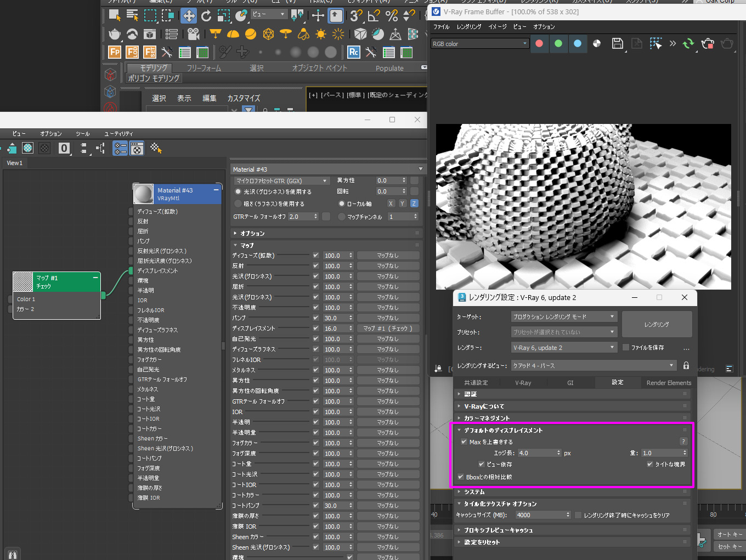Toggle the 'タイトな境界' checkbox
Viewport: 746px width, 560px height.
650,464
